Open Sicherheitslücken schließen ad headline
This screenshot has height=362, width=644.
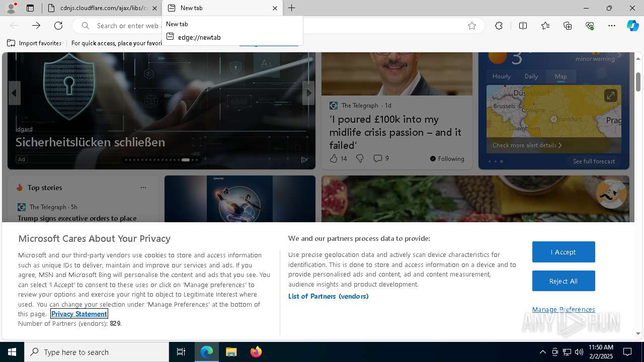coord(90,142)
